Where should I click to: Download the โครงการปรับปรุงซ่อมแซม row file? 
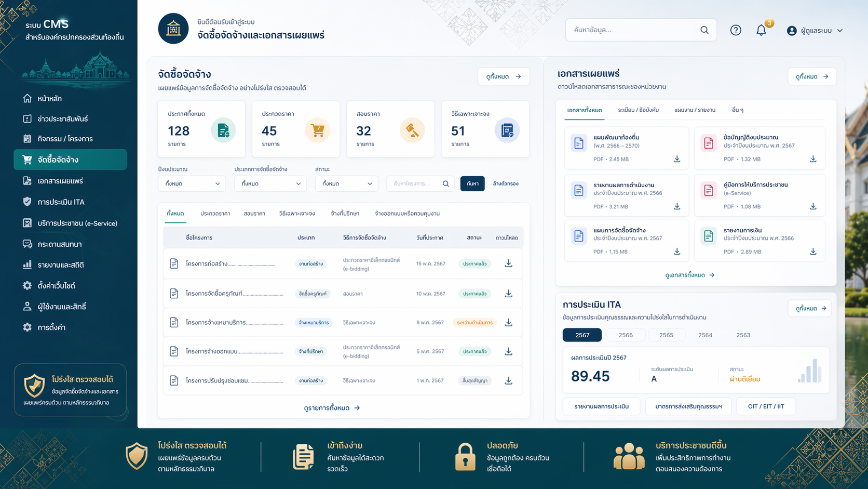tap(509, 380)
